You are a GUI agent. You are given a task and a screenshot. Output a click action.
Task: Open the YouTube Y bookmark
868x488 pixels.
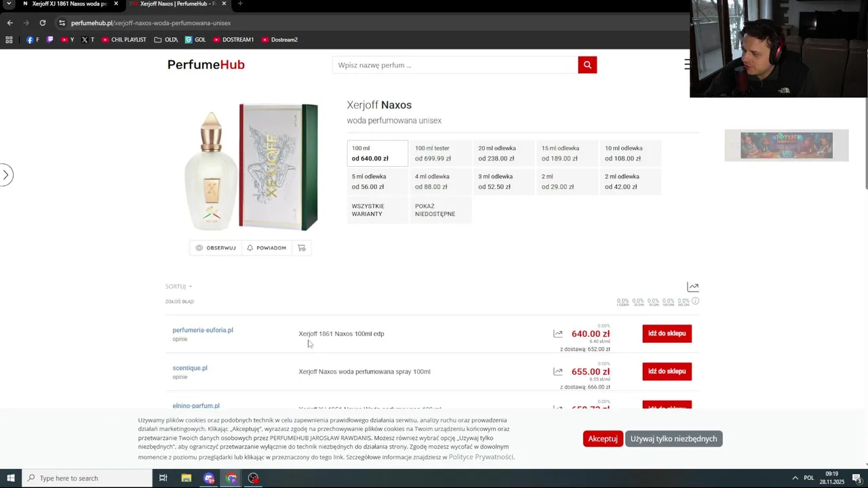click(x=67, y=40)
